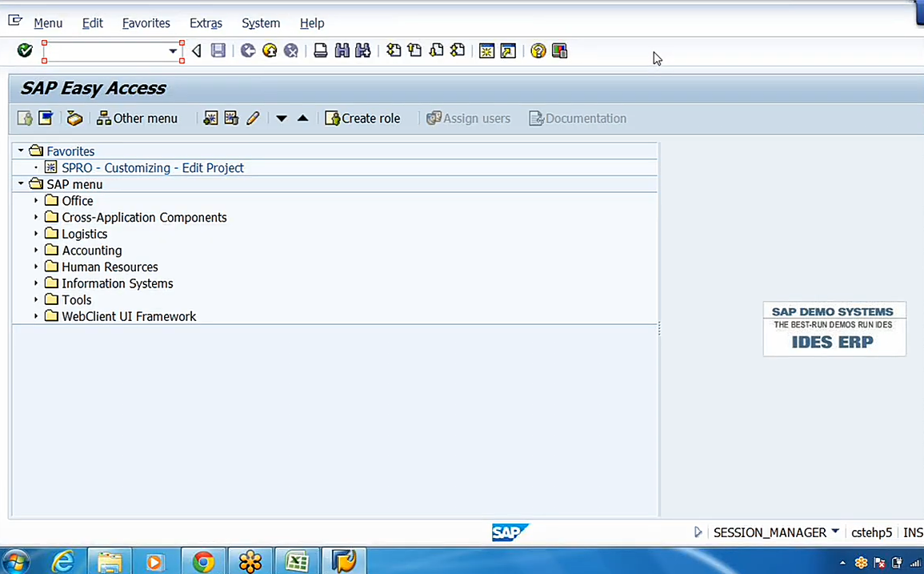This screenshot has height=574, width=924.
Task: Open the Menu menu
Action: click(48, 23)
